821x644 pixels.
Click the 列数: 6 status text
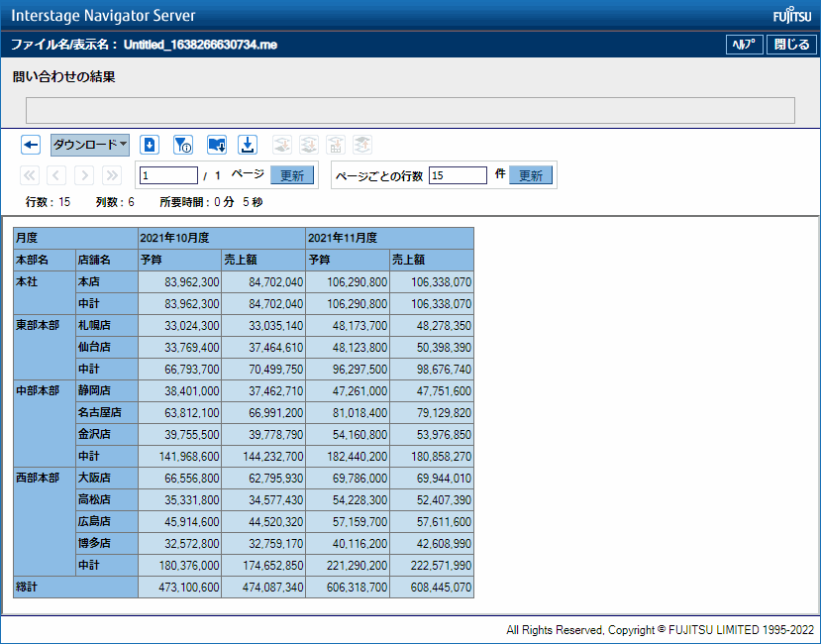click(115, 202)
